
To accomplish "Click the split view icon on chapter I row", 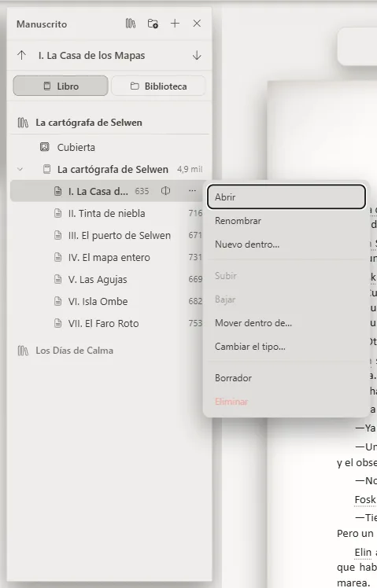I will 165,191.
